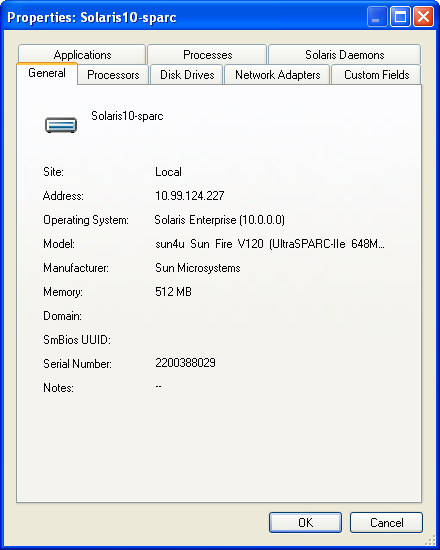Click the truncated Model value sun4u Sun Fire V120
Image resolution: width=440 pixels, height=550 pixels.
(270, 243)
